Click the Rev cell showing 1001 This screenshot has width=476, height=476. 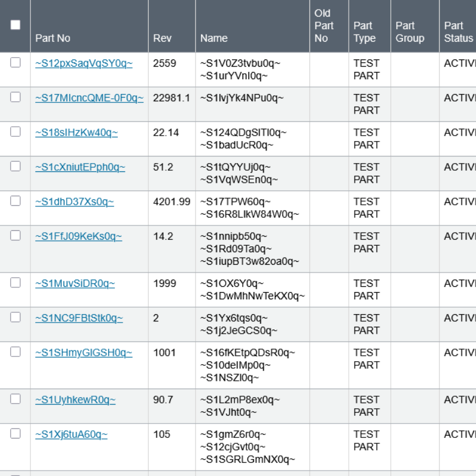pos(165,353)
